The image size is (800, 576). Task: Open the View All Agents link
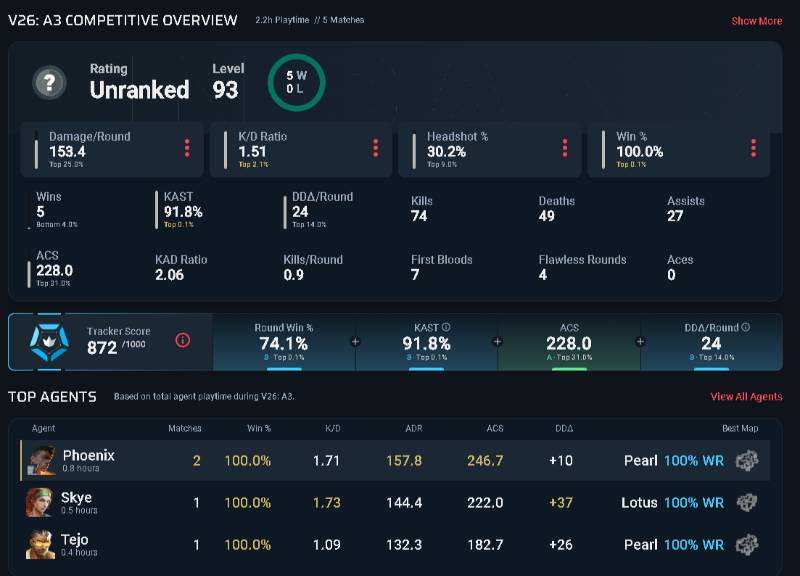tap(746, 396)
